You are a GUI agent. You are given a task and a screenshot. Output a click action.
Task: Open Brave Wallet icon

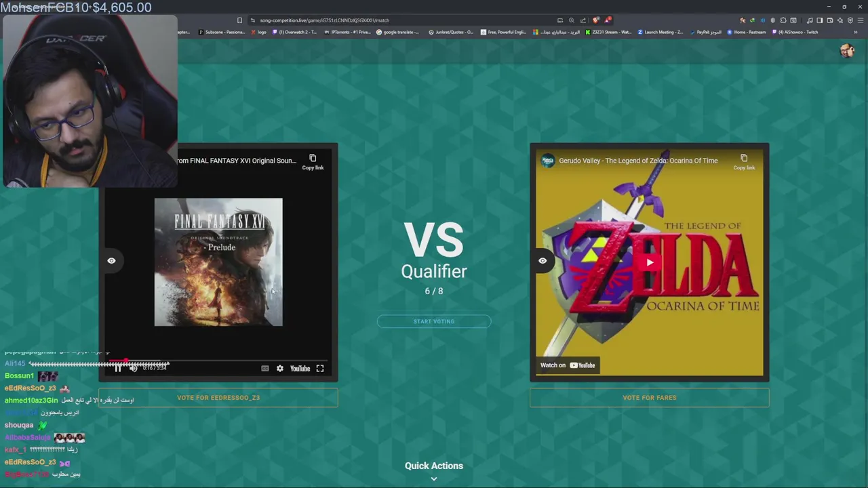pyautogui.click(x=829, y=20)
